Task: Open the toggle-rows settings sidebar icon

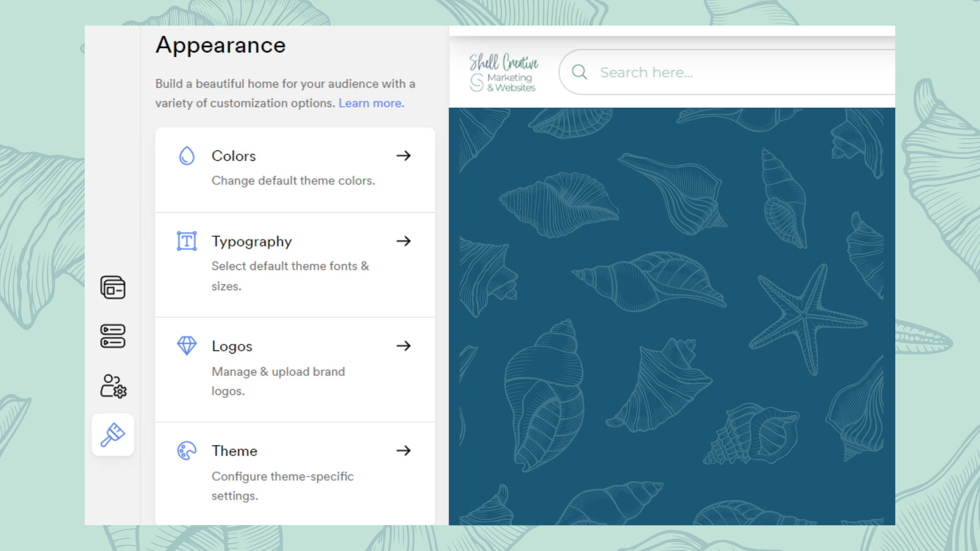Action: click(113, 336)
